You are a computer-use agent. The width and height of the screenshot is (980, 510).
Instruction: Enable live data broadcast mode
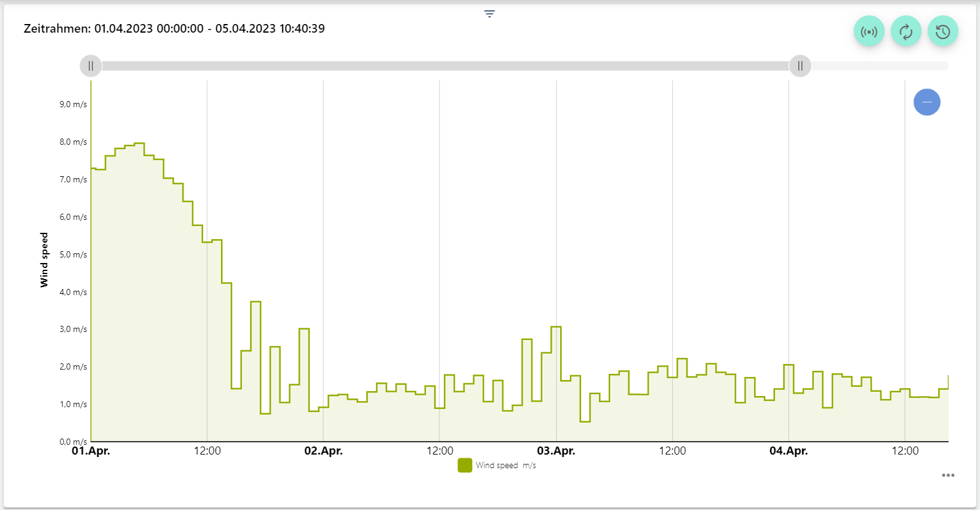[x=869, y=32]
